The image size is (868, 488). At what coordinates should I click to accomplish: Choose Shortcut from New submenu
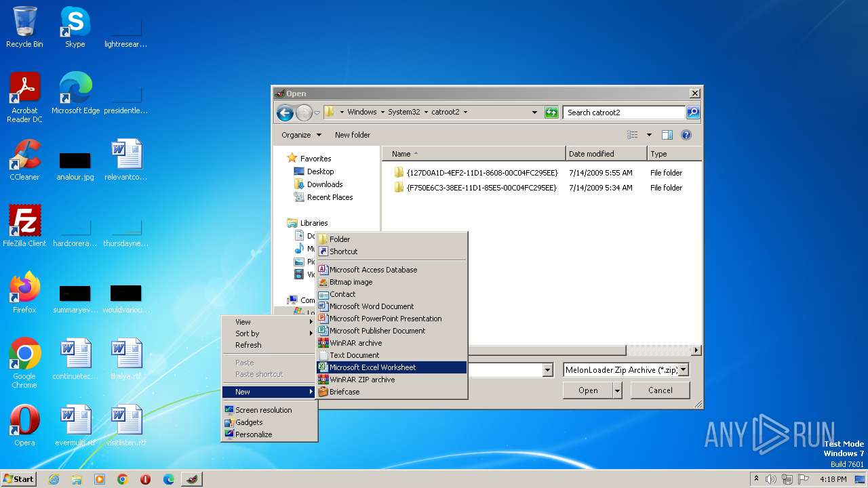[392, 251]
